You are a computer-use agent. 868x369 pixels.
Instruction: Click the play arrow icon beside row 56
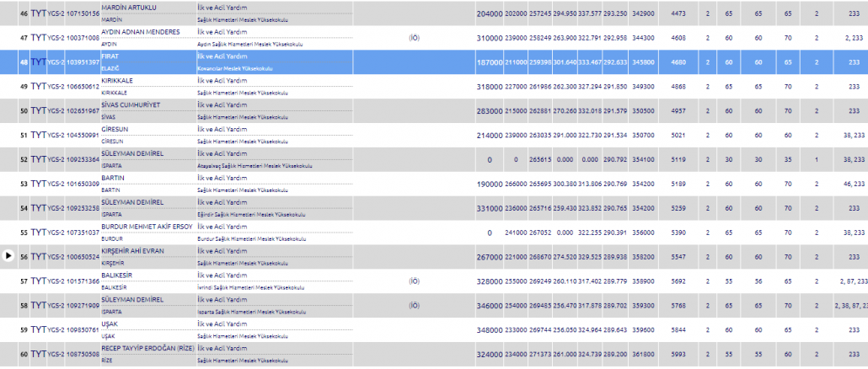[x=8, y=257]
